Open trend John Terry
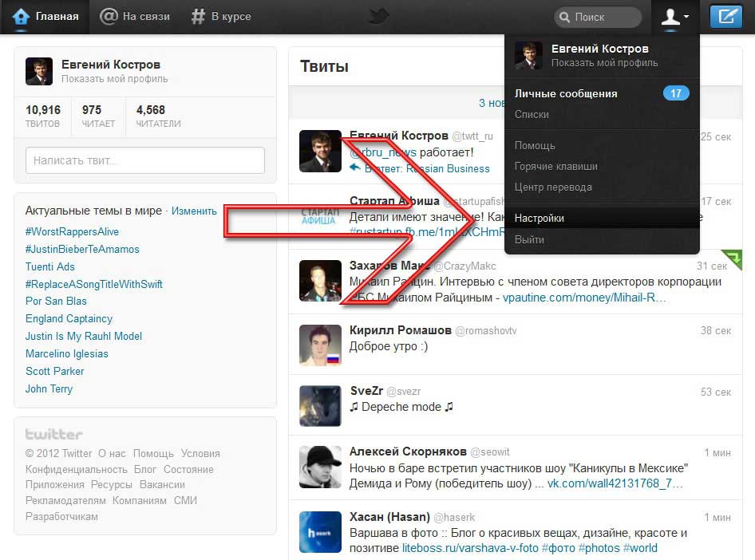The height and width of the screenshot is (560, 755). (49, 388)
